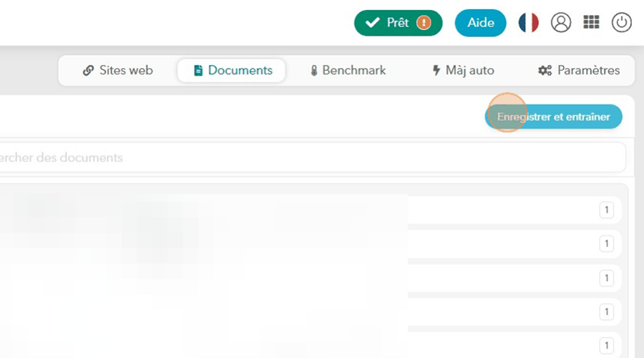Open the user profile icon
Viewport: 644px width, 358px height.
click(561, 23)
